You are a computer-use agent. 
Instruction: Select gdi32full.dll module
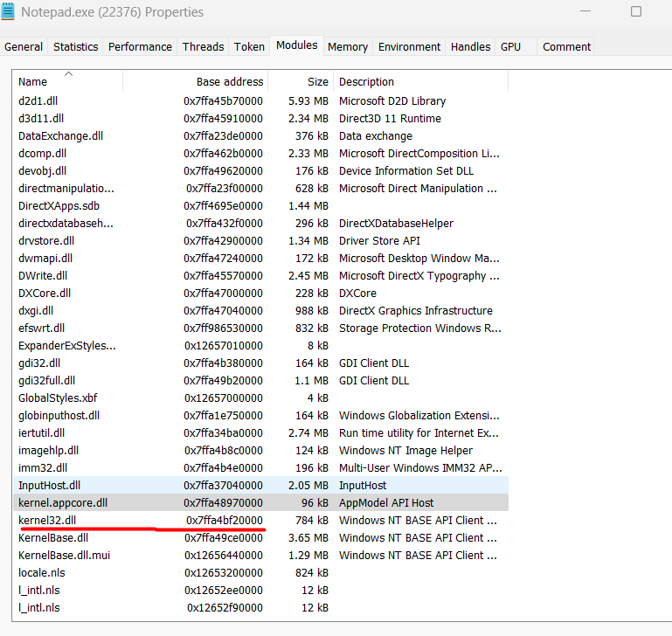pos(261,381)
